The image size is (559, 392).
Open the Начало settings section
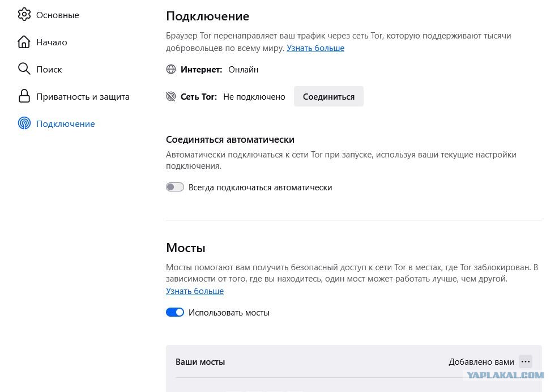click(52, 42)
